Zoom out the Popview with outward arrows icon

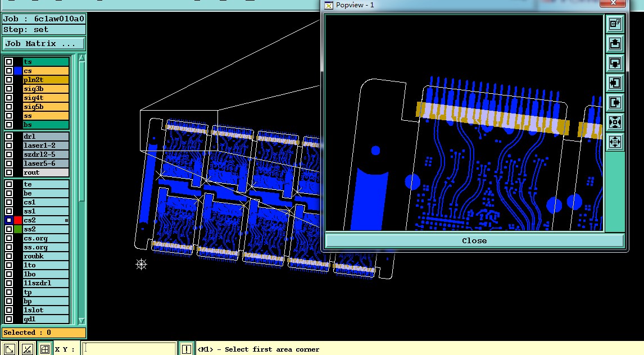pyautogui.click(x=615, y=142)
